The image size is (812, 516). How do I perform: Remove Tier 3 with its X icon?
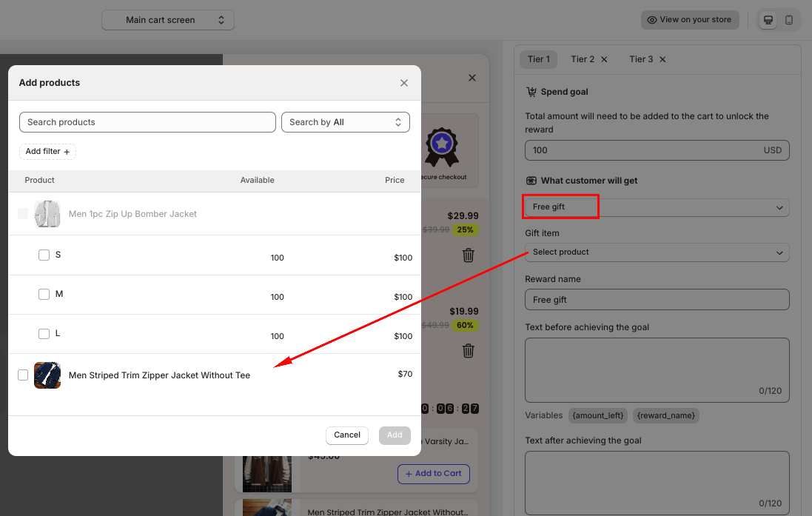coord(662,59)
